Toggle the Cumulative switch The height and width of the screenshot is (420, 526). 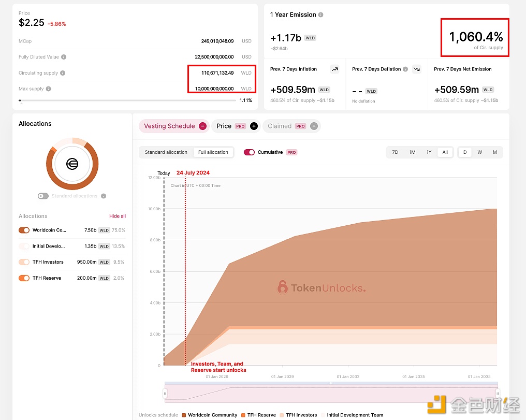click(249, 152)
